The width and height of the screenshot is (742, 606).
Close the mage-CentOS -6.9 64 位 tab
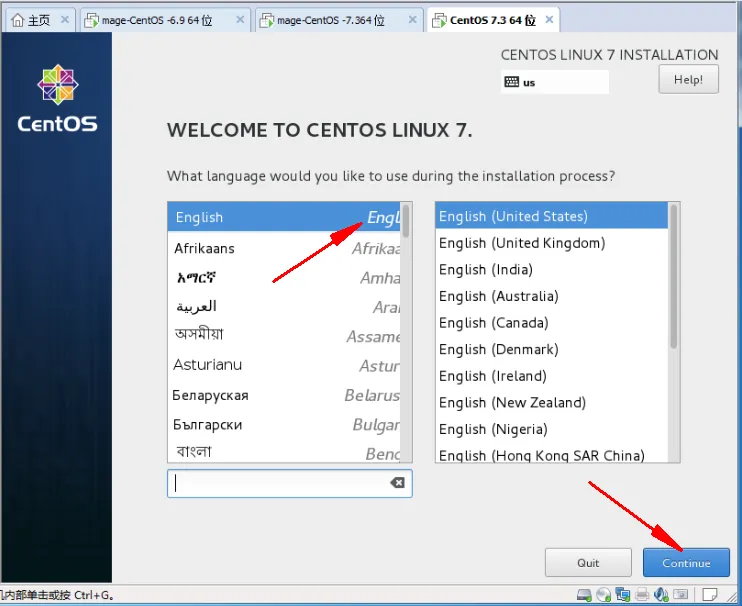pos(240,19)
